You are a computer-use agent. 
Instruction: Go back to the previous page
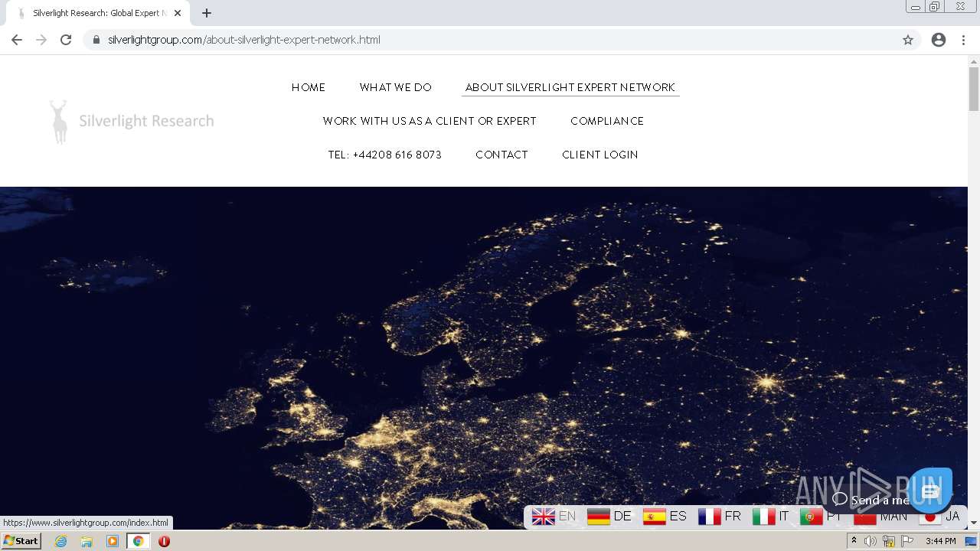17,40
